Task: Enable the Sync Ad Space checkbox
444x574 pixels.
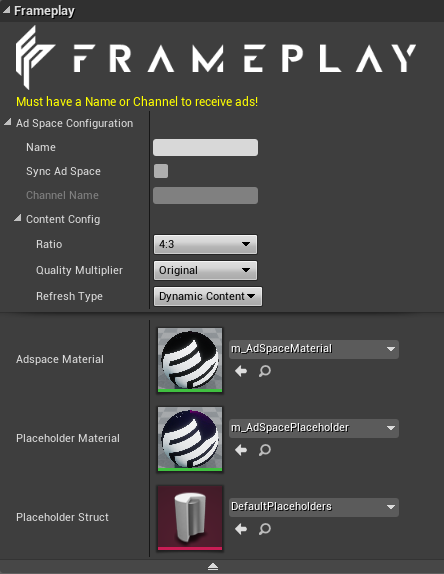Action: click(x=161, y=171)
